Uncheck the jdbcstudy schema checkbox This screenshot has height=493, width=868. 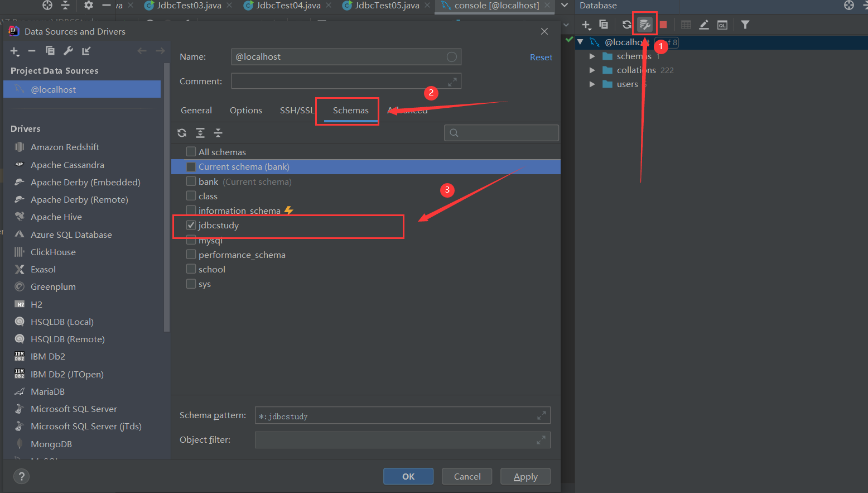tap(191, 225)
